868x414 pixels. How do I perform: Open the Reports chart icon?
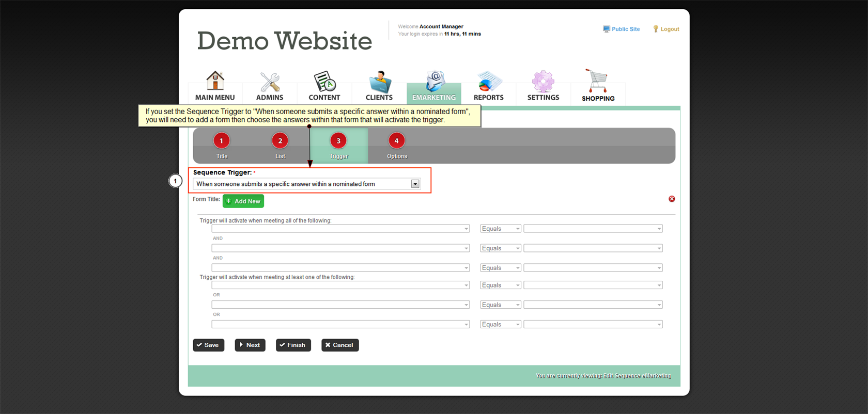(x=488, y=82)
